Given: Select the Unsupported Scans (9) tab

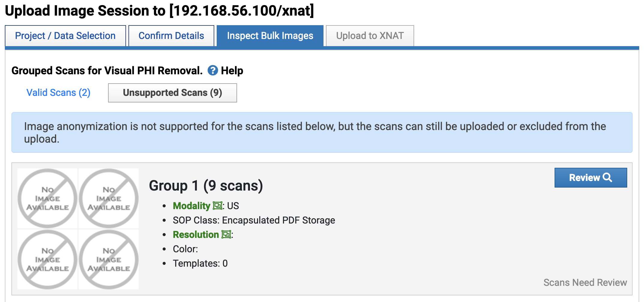Looking at the screenshot, I should pos(172,93).
